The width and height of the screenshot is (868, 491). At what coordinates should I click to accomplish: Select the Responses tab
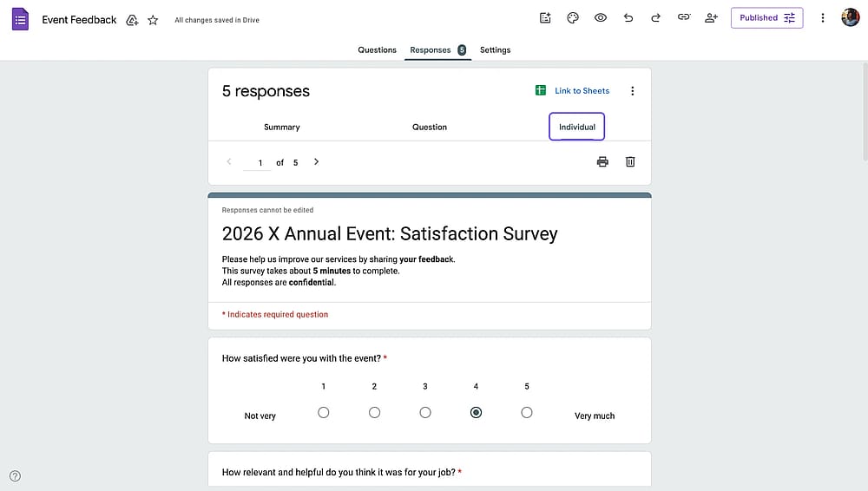tap(437, 49)
